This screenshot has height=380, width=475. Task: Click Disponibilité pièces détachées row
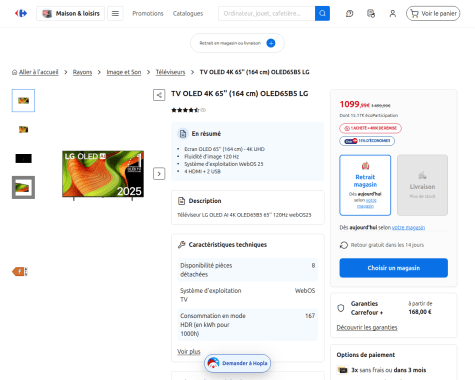[248, 270]
